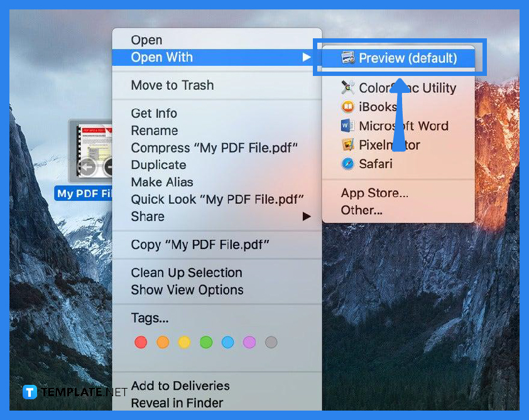The image size is (529, 420).
Task: Choose the iBooks app icon
Action: (x=347, y=107)
